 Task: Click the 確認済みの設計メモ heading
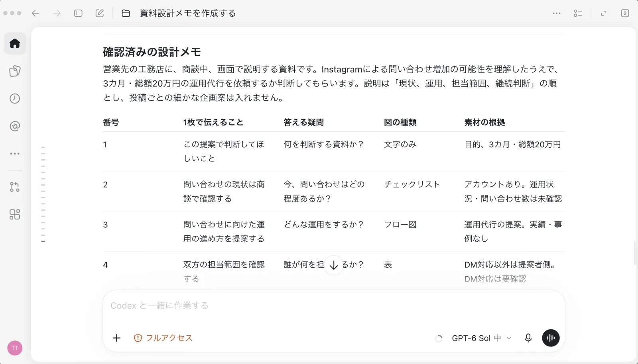click(x=152, y=52)
